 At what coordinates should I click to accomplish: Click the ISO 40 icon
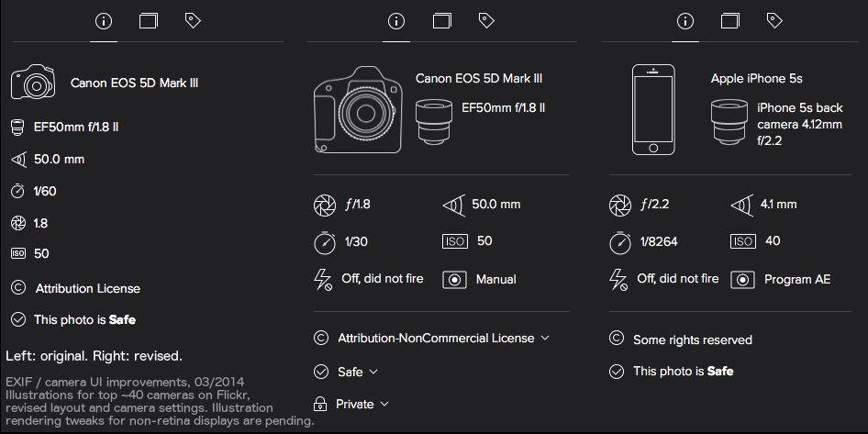[742, 241]
